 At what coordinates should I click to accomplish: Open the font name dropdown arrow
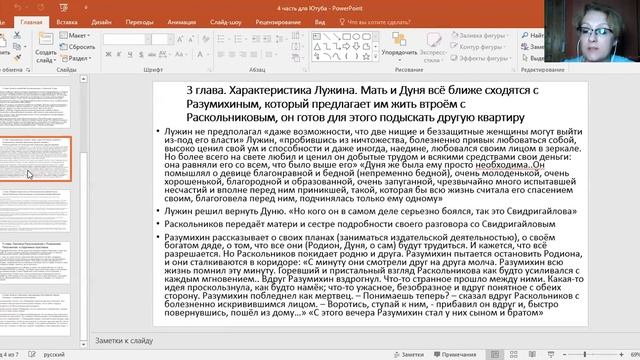tap(148, 39)
